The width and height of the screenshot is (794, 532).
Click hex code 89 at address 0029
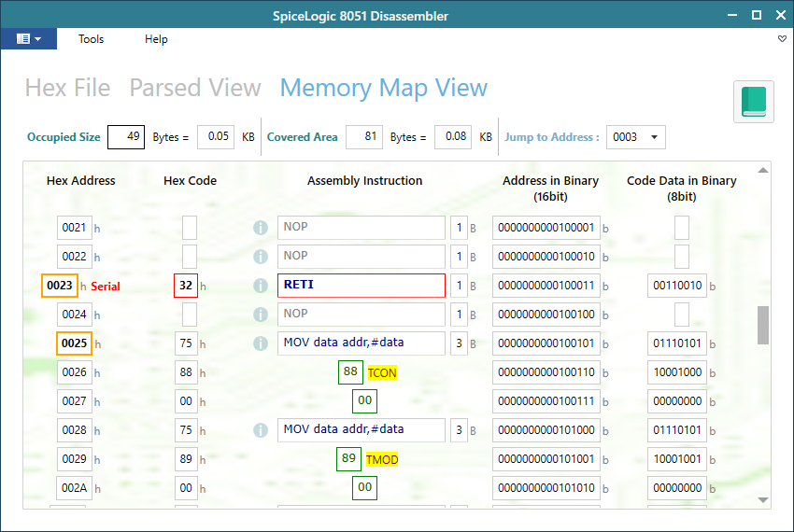pos(186,458)
